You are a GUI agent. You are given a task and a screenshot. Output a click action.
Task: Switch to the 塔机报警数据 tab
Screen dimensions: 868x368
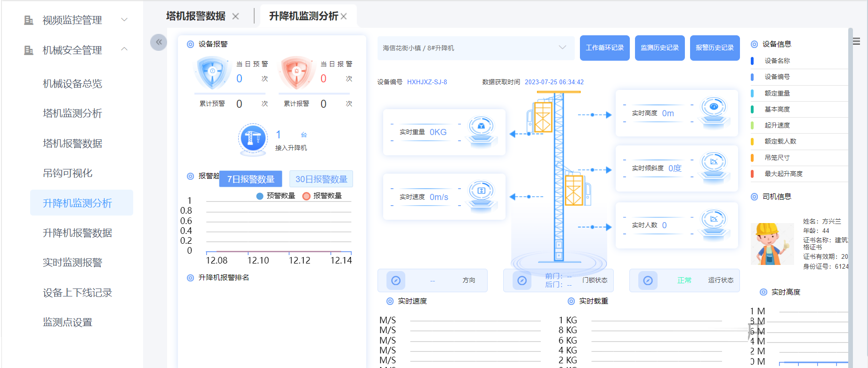tap(196, 16)
